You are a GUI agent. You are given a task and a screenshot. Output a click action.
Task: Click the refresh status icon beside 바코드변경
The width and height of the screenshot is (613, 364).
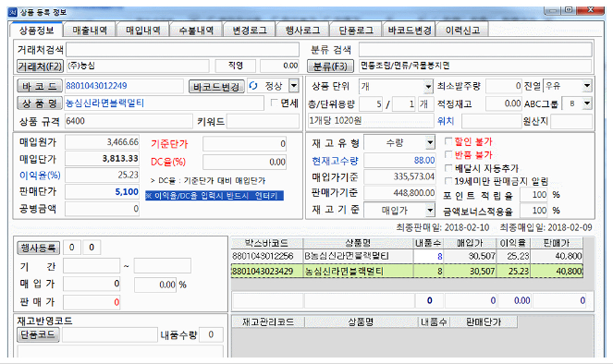tap(254, 86)
